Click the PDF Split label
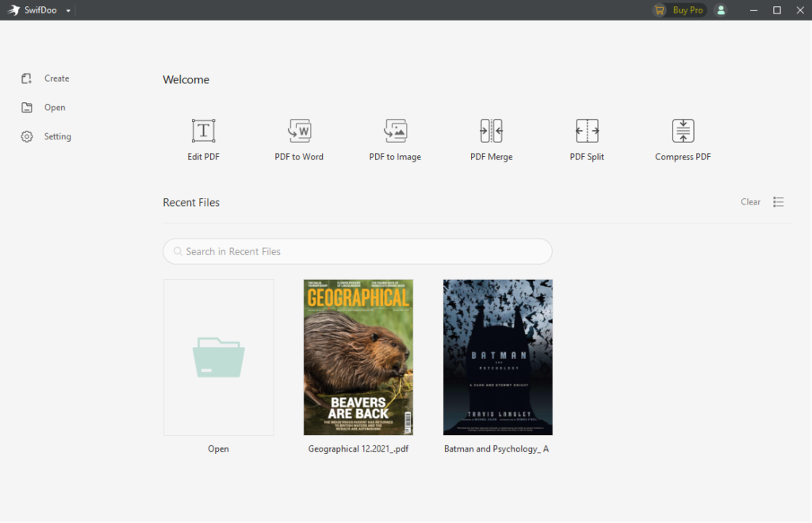 click(587, 157)
